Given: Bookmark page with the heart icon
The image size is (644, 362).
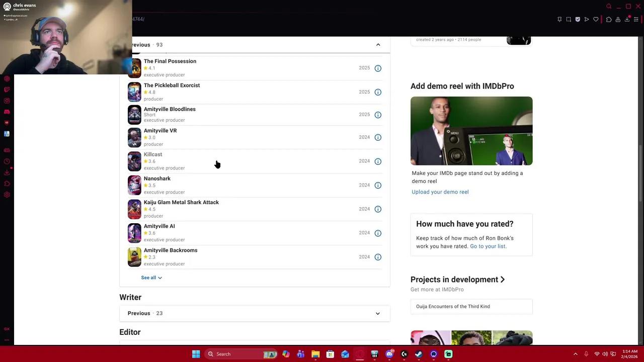Looking at the screenshot, I should (596, 20).
